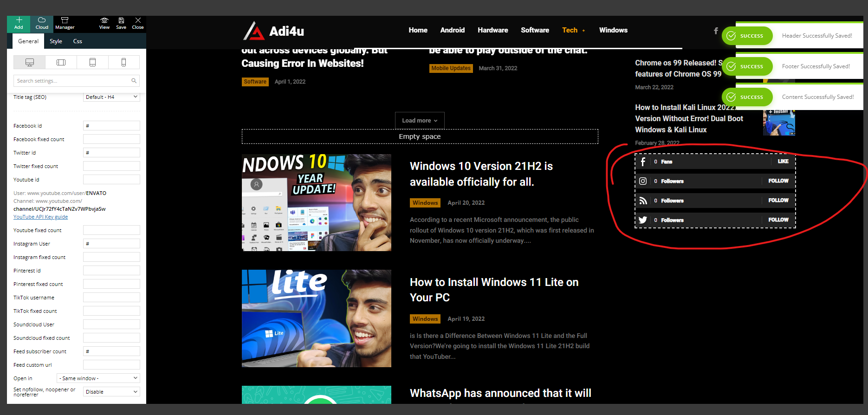Open How to Install Windows 11 Lite article
Image resolution: width=868 pixels, height=415 pixels.
494,290
